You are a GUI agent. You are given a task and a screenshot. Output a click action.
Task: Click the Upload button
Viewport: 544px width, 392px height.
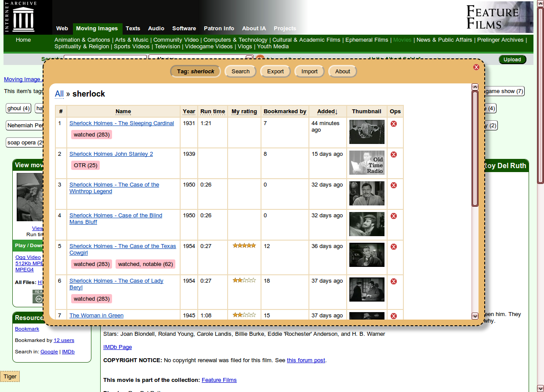coord(512,60)
